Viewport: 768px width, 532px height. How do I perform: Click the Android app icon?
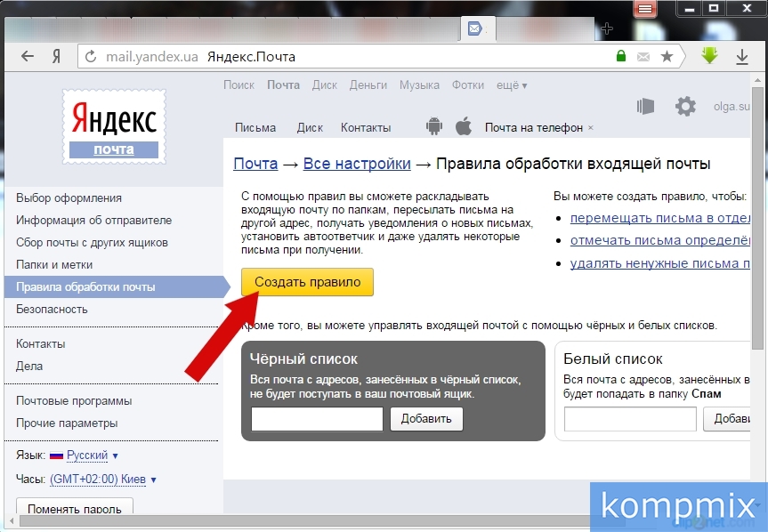pyautogui.click(x=434, y=126)
